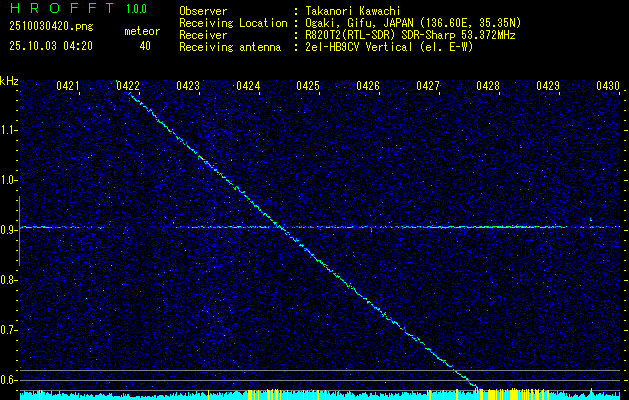
Task: Click the 0423 time marker
Action: point(188,86)
